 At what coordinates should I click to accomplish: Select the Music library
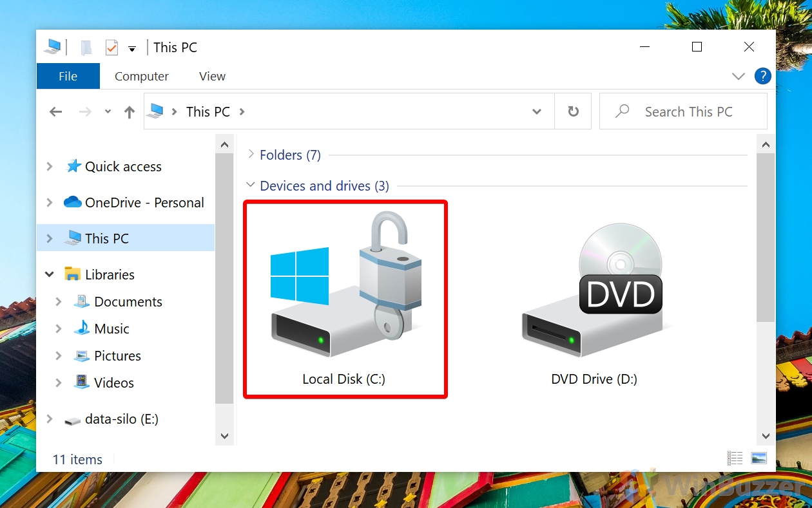click(111, 329)
